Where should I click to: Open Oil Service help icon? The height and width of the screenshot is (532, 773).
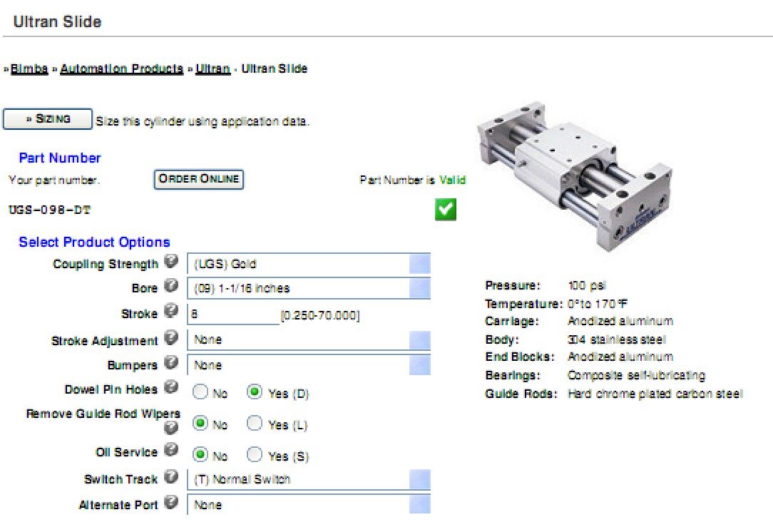pos(171,449)
